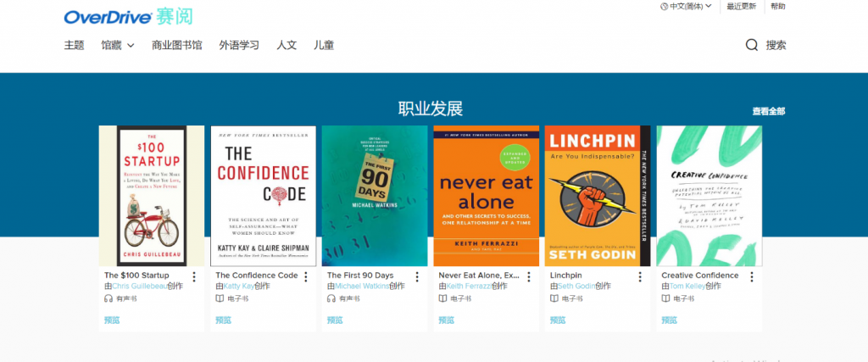Open the 儿童 navigation item
This screenshot has height=362, width=868.
click(x=324, y=46)
